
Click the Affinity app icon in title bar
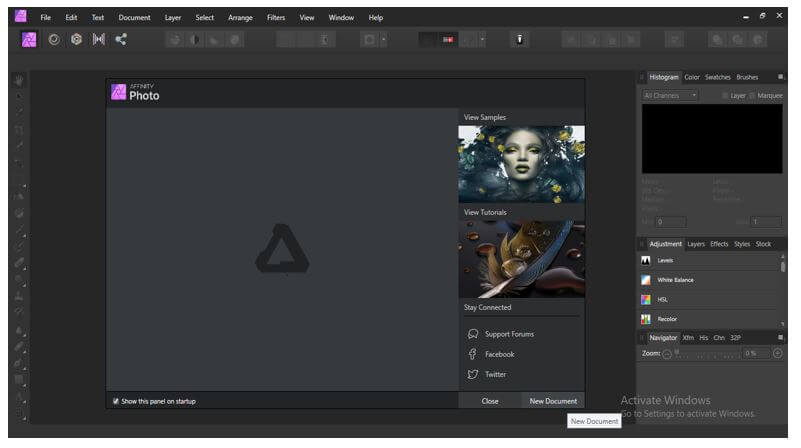(x=20, y=16)
